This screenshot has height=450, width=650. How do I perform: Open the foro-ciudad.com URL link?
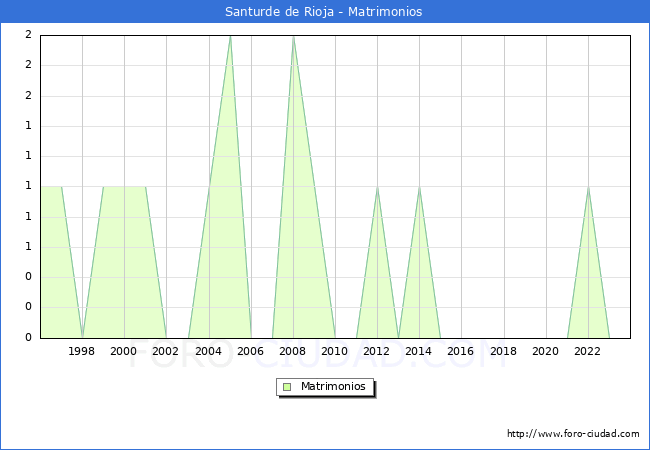tap(573, 433)
